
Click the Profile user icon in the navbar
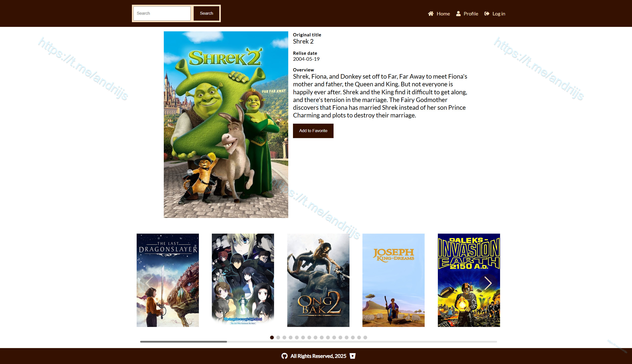pyautogui.click(x=458, y=13)
